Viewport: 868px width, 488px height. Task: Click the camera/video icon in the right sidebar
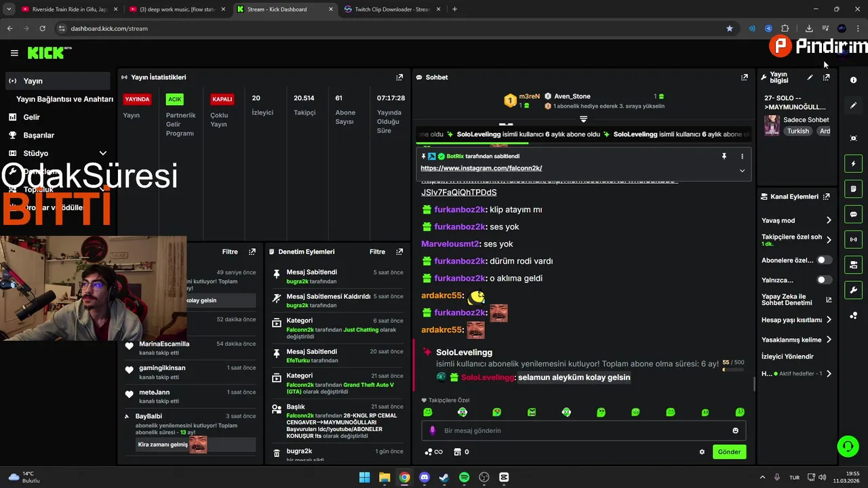[x=853, y=264]
